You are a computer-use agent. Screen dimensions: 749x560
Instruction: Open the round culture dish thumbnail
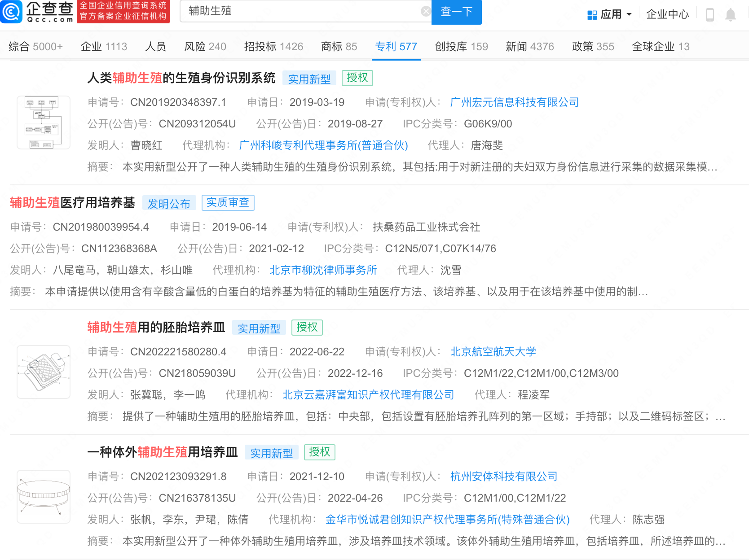(x=44, y=497)
